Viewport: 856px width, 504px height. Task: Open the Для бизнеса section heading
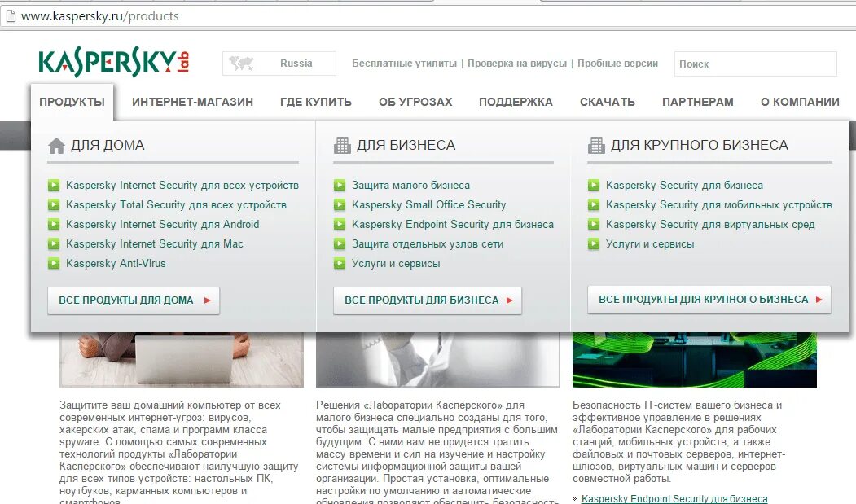coord(406,145)
